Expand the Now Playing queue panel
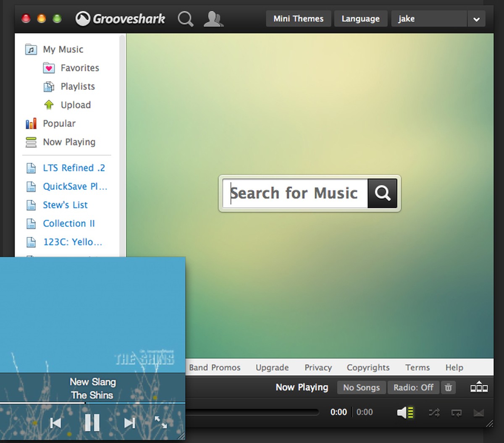This screenshot has height=443, width=504. coord(479,387)
